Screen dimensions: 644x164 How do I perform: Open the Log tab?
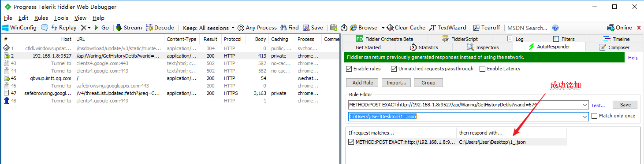pyautogui.click(x=515, y=39)
